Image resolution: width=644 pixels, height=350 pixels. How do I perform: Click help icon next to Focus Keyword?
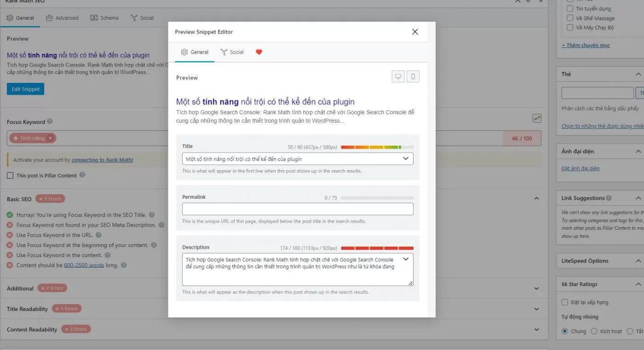[x=50, y=121]
